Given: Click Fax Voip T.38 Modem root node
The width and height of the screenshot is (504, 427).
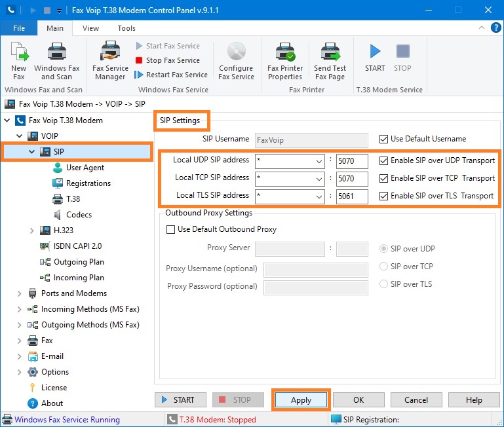Looking at the screenshot, I should (x=59, y=121).
